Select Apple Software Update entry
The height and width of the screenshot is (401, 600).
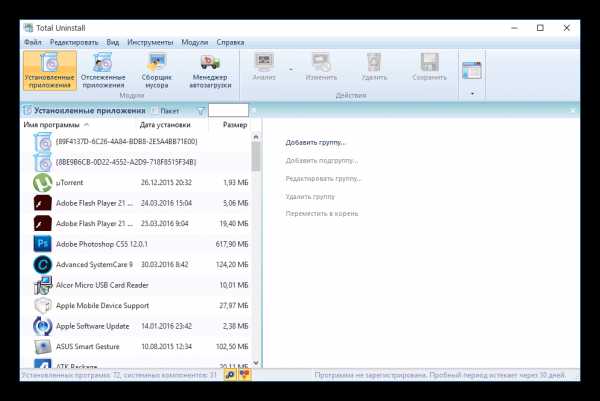pos(93,326)
